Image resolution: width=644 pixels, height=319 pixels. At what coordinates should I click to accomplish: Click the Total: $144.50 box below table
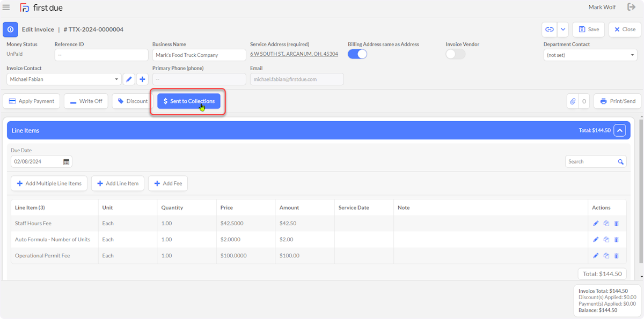point(602,273)
